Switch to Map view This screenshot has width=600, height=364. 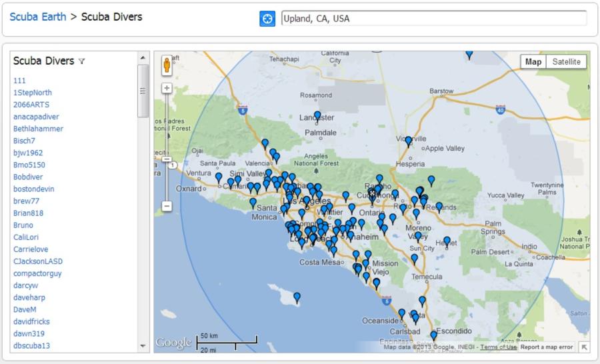[533, 61]
